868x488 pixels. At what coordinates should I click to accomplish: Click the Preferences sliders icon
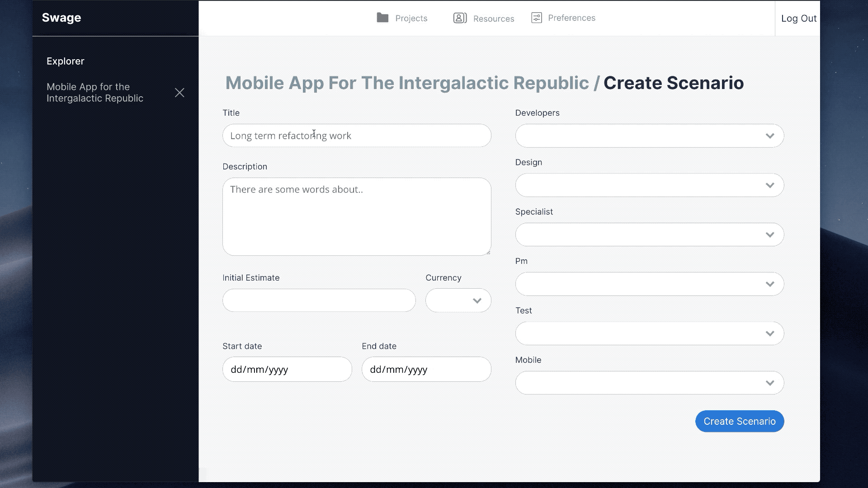(x=536, y=18)
